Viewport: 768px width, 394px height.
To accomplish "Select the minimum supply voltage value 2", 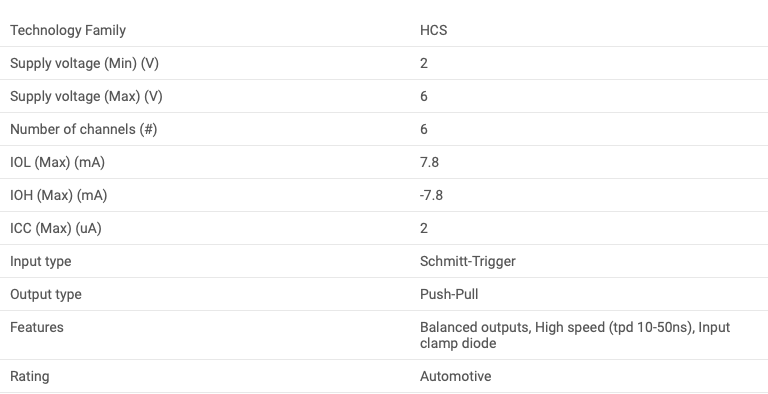I will pos(424,63).
